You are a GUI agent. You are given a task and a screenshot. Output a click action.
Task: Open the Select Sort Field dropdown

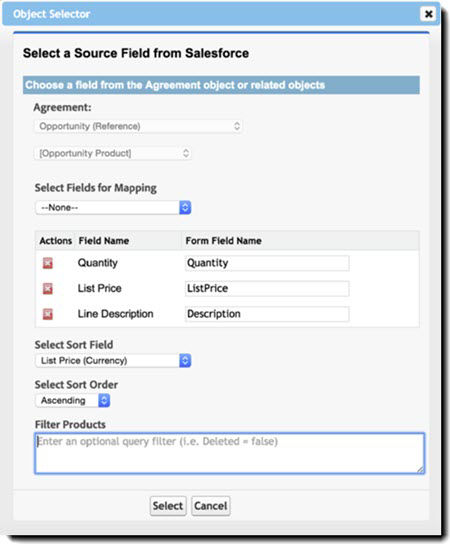coord(113,360)
